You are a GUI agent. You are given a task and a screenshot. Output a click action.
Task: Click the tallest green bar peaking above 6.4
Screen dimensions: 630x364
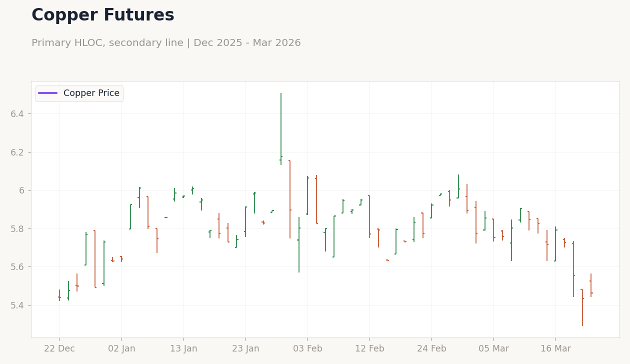[x=281, y=129]
